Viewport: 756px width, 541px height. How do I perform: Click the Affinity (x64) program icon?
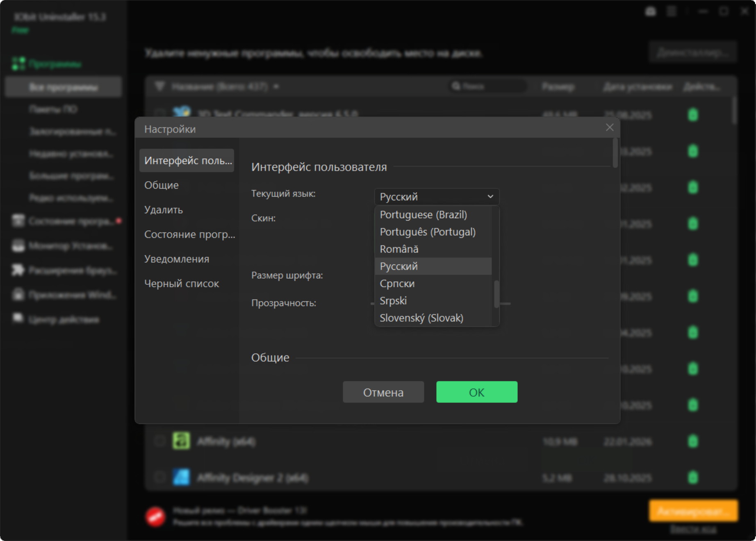(x=181, y=441)
